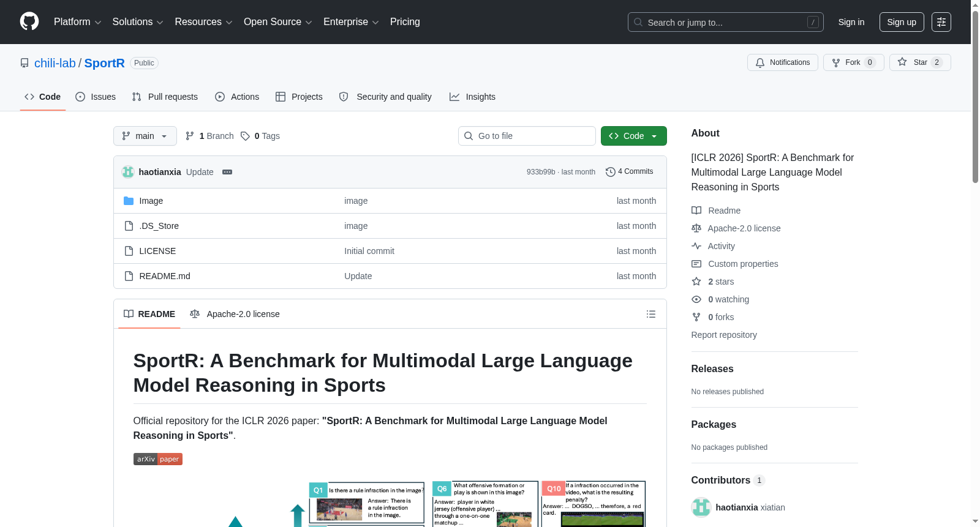Open the image commit message for .DS_Store
This screenshot has height=527, width=980.
tap(356, 226)
